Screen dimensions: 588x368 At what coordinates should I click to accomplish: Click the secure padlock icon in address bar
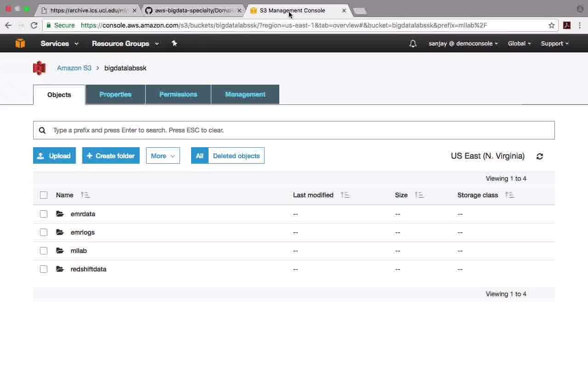tap(49, 25)
